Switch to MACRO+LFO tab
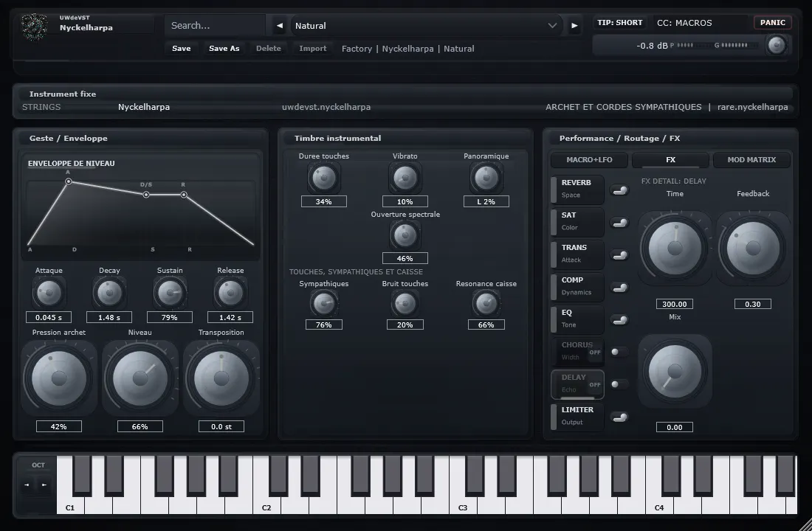 tap(589, 159)
